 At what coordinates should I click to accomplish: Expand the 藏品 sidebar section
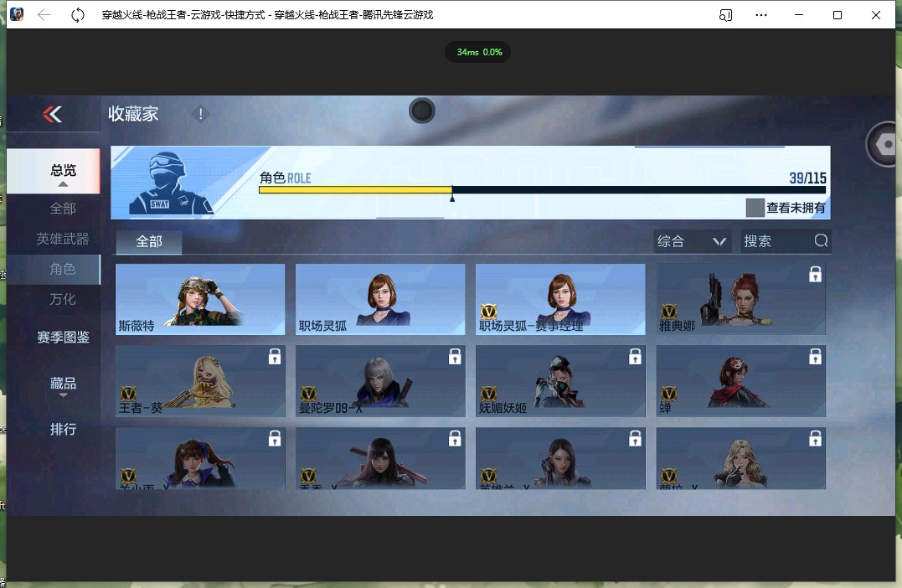coord(64,385)
